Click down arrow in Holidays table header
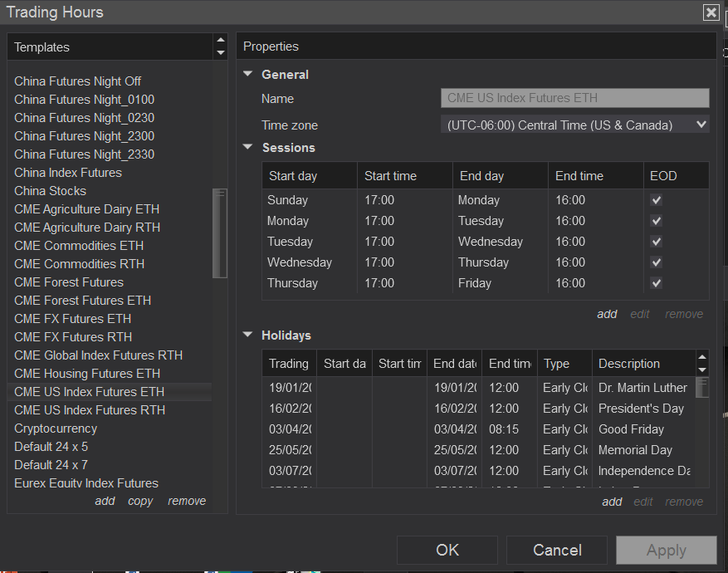Viewport: 728px width, 573px height. tap(702, 370)
